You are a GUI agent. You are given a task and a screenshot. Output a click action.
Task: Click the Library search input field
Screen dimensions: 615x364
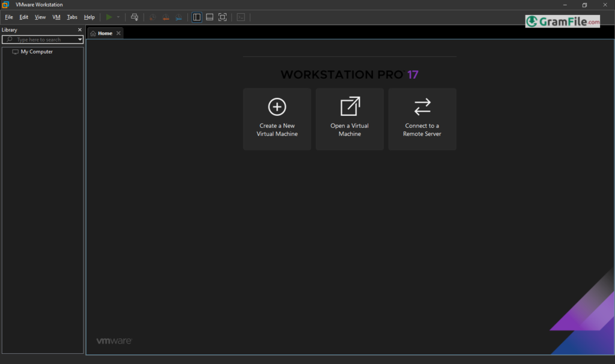42,39
